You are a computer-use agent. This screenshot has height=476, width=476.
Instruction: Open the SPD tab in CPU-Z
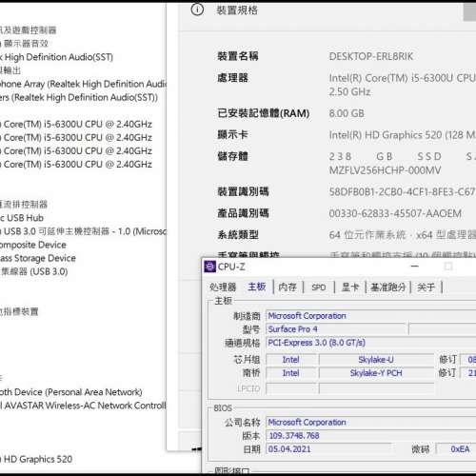(318, 288)
